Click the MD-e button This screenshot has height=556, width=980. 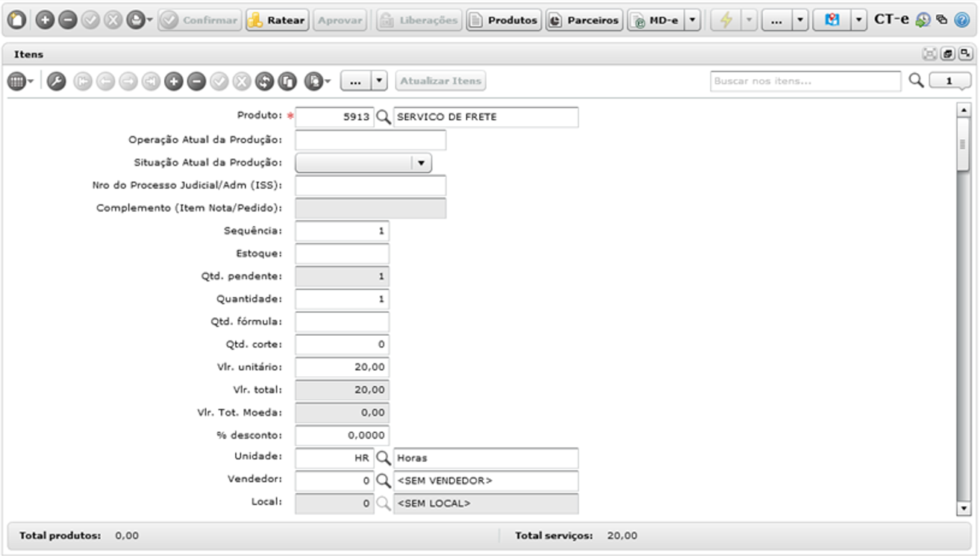click(x=655, y=20)
